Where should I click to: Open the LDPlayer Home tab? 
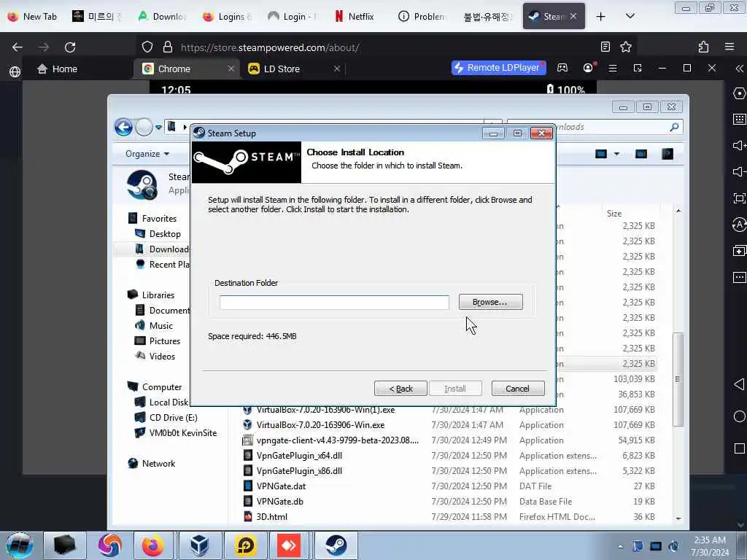point(57,69)
